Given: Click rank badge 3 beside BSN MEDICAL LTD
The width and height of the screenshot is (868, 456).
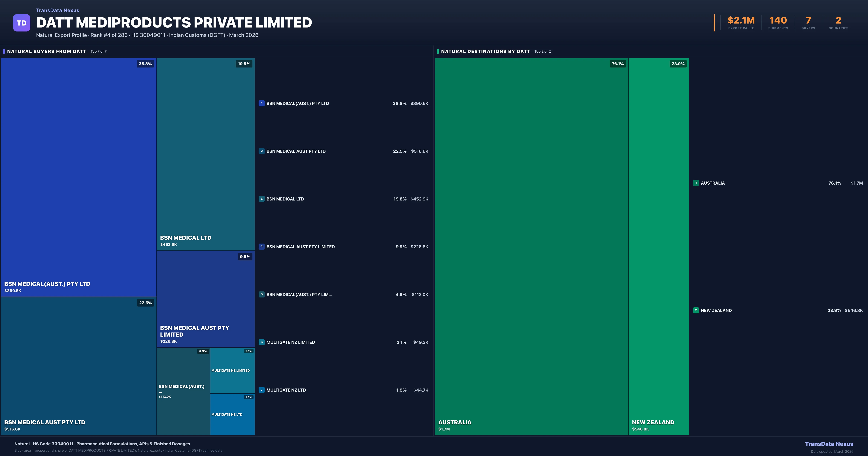Looking at the screenshot, I should [261, 199].
